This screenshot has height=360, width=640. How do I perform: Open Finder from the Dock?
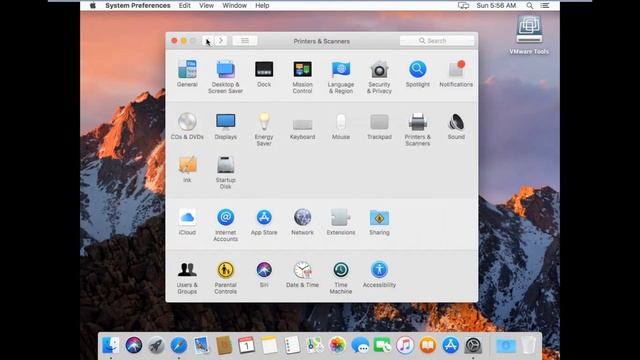tap(111, 345)
